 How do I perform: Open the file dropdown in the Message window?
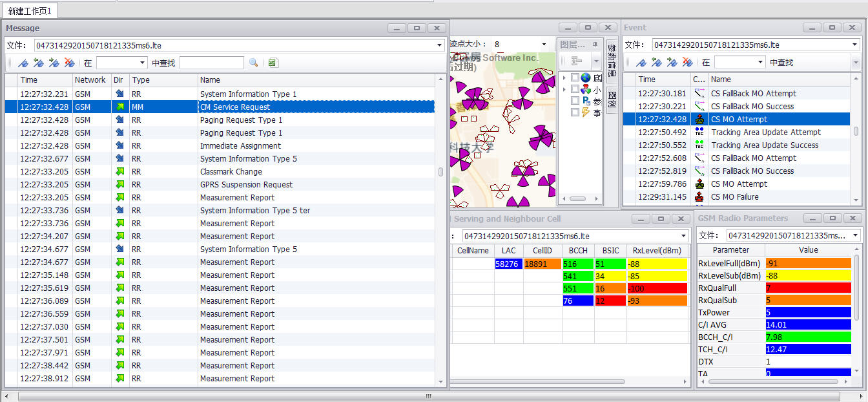(439, 45)
